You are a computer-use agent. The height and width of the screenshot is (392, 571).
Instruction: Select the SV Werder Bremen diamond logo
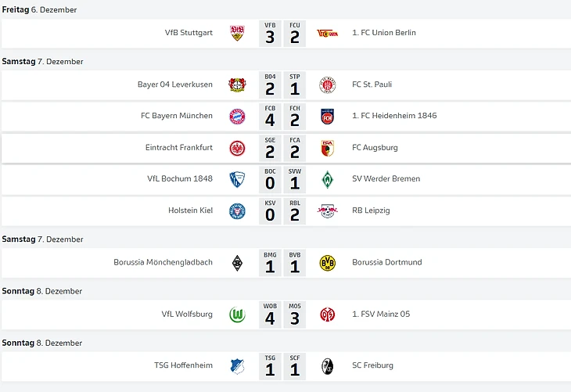click(327, 178)
